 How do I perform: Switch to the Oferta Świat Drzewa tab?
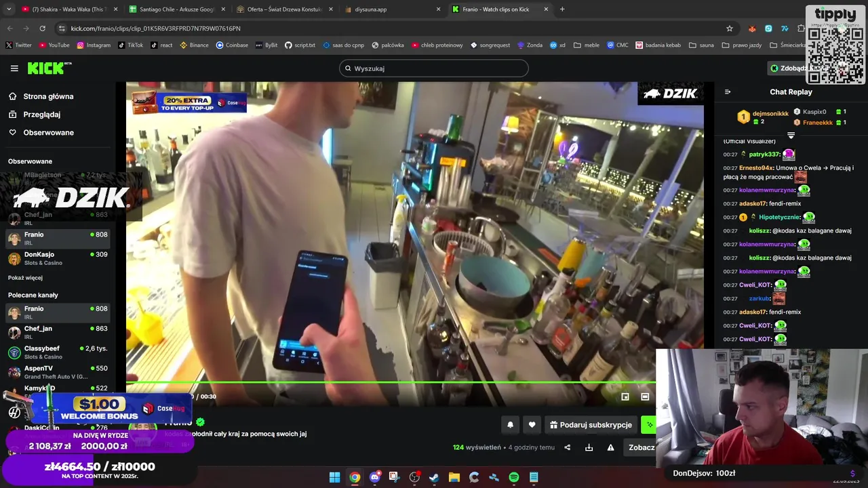(x=283, y=9)
